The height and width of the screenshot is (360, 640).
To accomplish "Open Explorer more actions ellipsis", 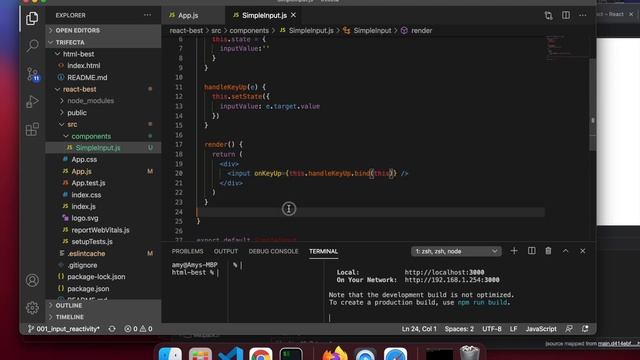I will pos(147,15).
